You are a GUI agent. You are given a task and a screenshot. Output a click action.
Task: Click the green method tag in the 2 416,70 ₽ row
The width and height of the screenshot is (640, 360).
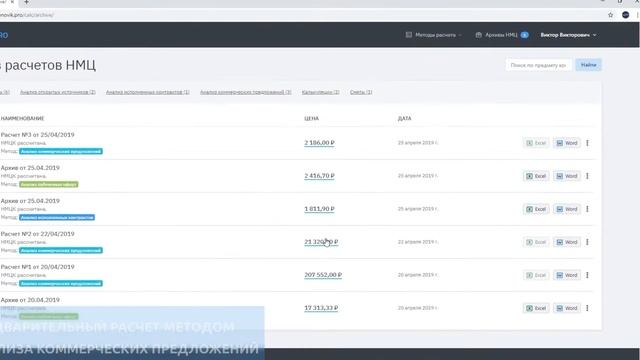point(49,184)
